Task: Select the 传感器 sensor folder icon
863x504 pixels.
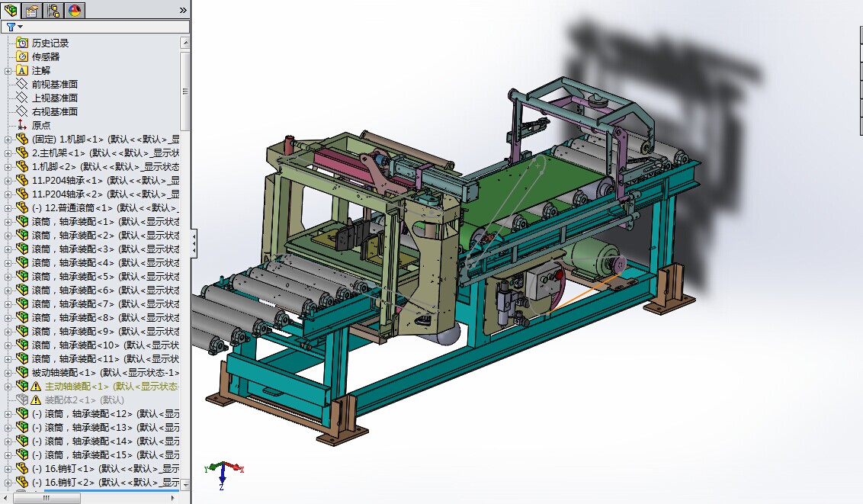Action: [x=22, y=56]
